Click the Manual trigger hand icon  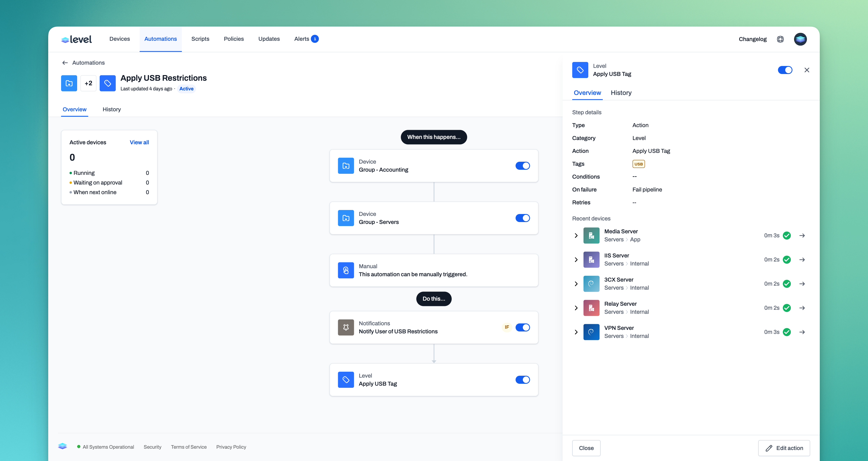click(x=346, y=270)
